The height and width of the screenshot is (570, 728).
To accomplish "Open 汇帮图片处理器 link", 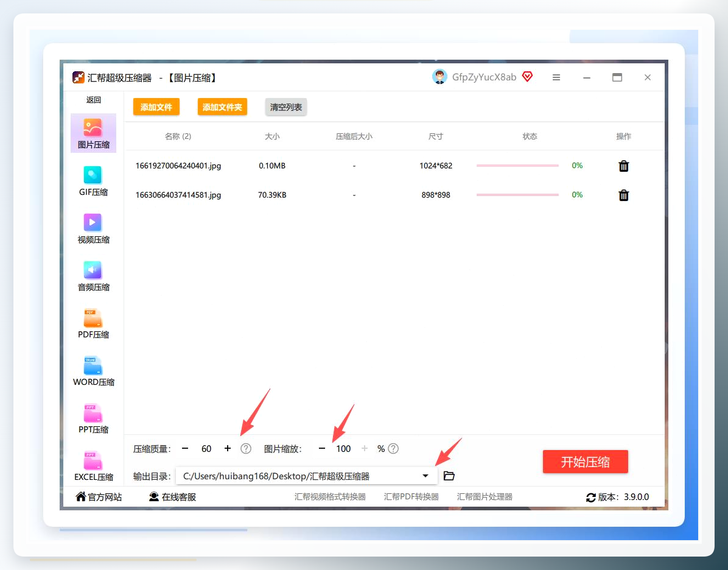I will pyautogui.click(x=485, y=496).
